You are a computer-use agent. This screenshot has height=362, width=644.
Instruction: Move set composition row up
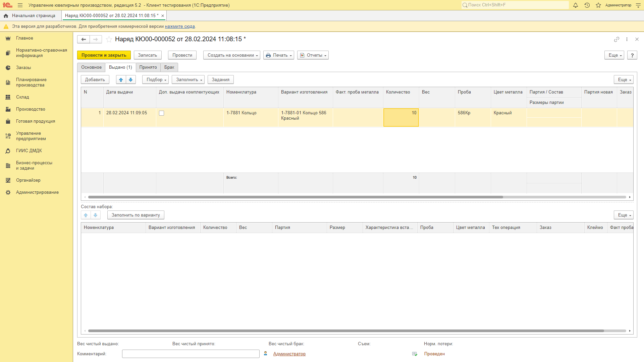pyautogui.click(x=86, y=215)
